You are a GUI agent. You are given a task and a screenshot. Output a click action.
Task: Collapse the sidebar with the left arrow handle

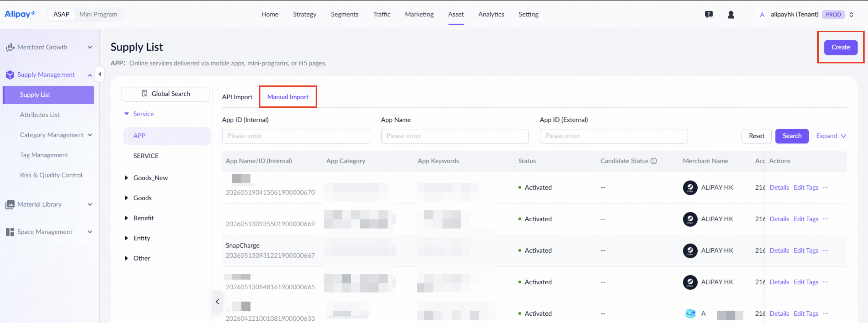point(100,74)
